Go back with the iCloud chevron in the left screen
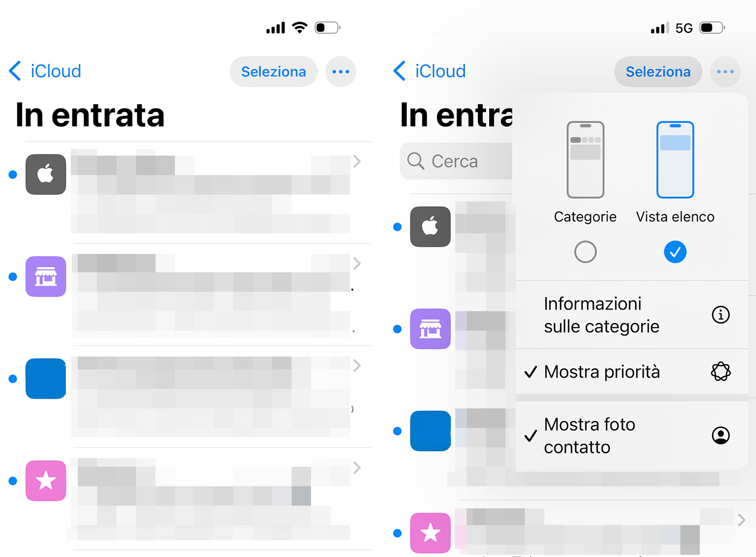This screenshot has height=557, width=756. pos(15,71)
